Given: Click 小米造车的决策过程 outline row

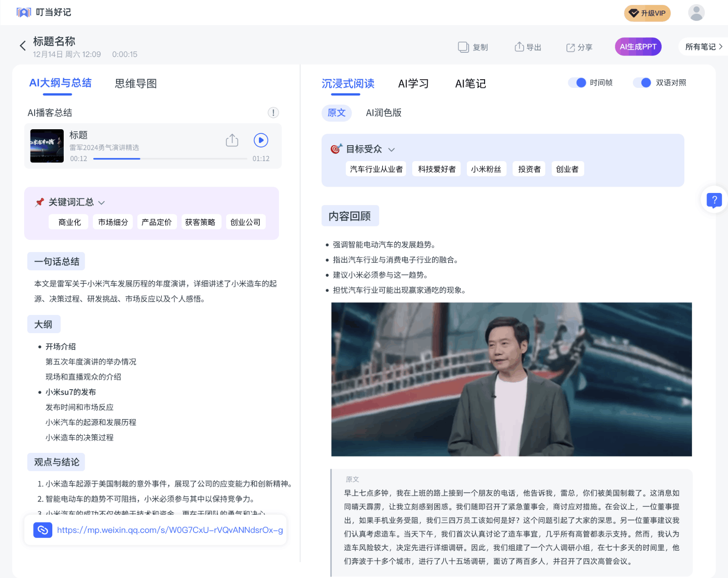Looking at the screenshot, I should pyautogui.click(x=80, y=437).
